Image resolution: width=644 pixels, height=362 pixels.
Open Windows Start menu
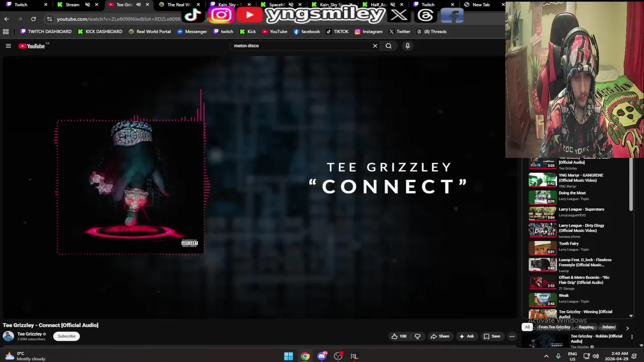tap(288, 356)
